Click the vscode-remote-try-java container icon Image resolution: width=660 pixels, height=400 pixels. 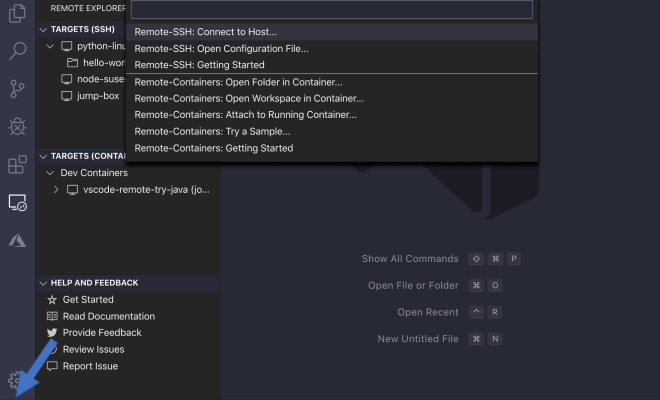pos(72,190)
